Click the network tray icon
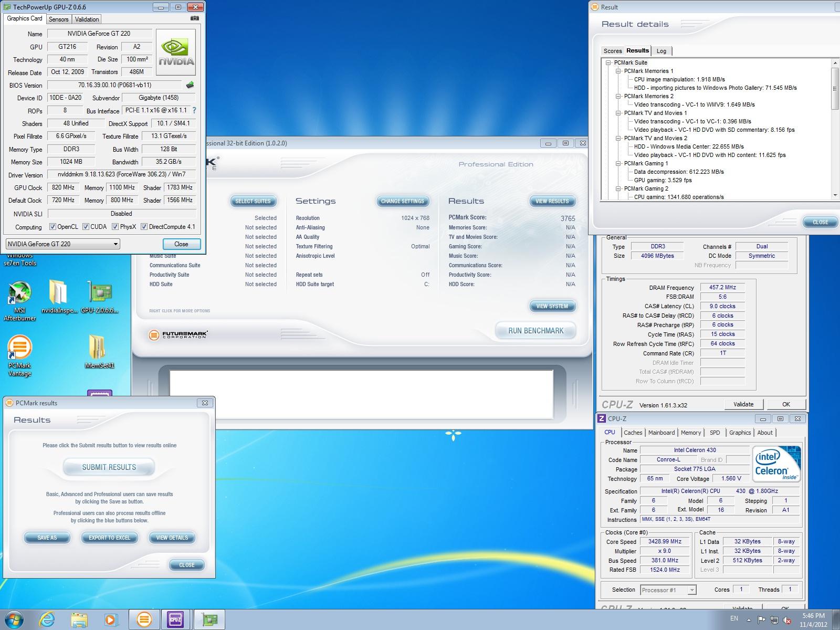Viewport: 840px width, 630px height. click(774, 620)
